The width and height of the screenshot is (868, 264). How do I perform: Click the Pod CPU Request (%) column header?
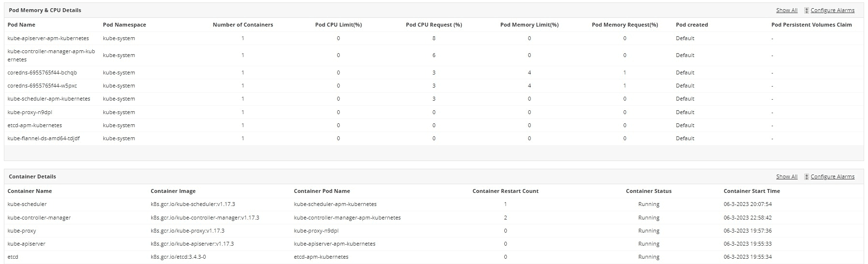[434, 25]
